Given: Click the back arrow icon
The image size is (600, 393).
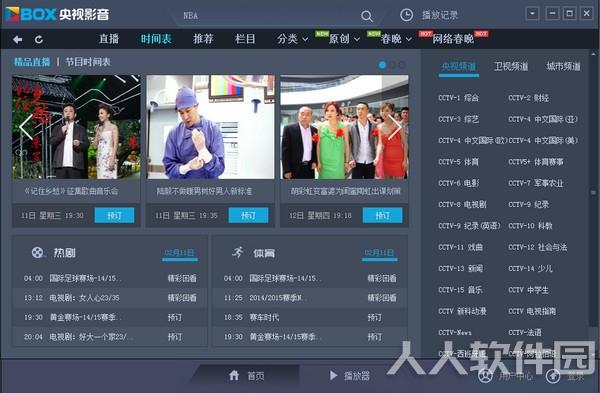Looking at the screenshot, I should click(17, 39).
